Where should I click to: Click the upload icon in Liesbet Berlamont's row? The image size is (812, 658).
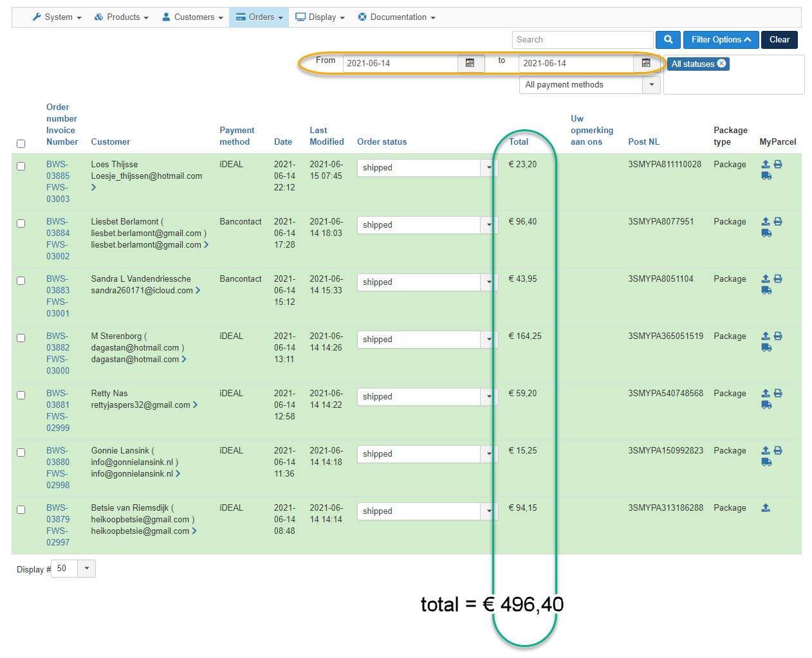coord(766,221)
